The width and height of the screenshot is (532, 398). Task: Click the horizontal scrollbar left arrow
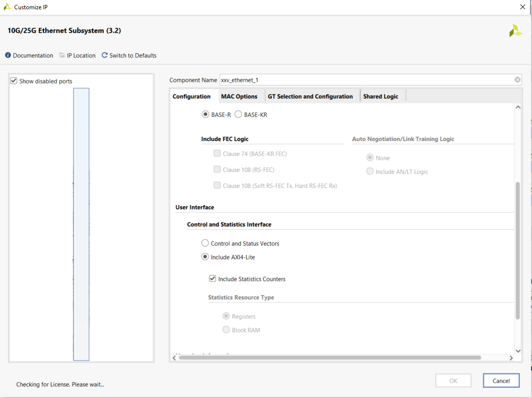tap(174, 358)
